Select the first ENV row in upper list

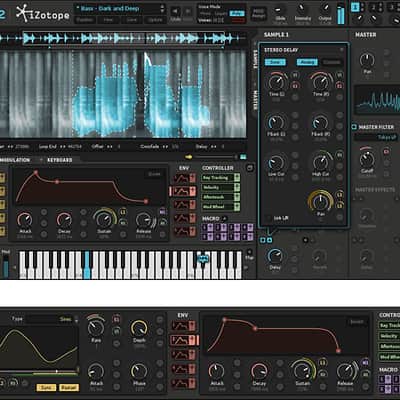click(x=184, y=178)
